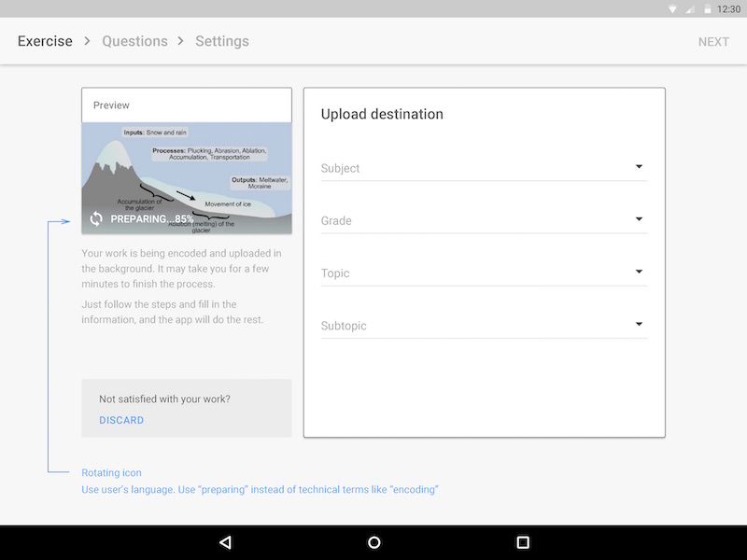The width and height of the screenshot is (747, 560).
Task: Click the PREPARING 85% progress label
Action: pos(152,219)
